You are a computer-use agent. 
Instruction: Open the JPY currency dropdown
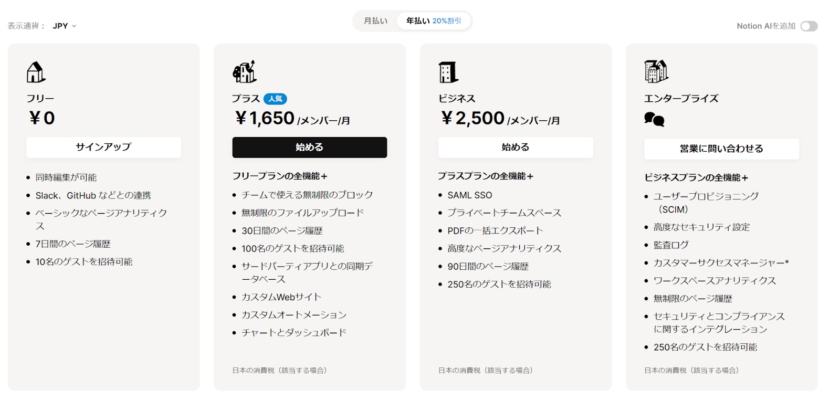click(65, 25)
